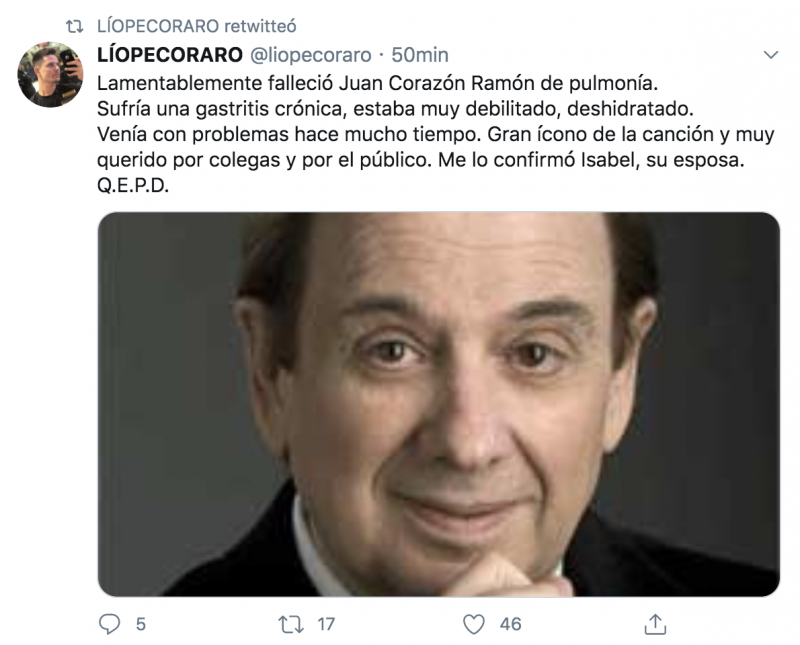The image size is (800, 645).
Task: Expand the tweet options chevron
Action: click(x=770, y=55)
